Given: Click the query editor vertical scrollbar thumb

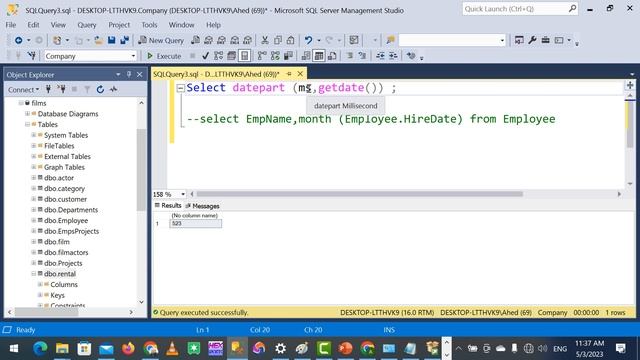Looking at the screenshot, I should click(630, 124).
